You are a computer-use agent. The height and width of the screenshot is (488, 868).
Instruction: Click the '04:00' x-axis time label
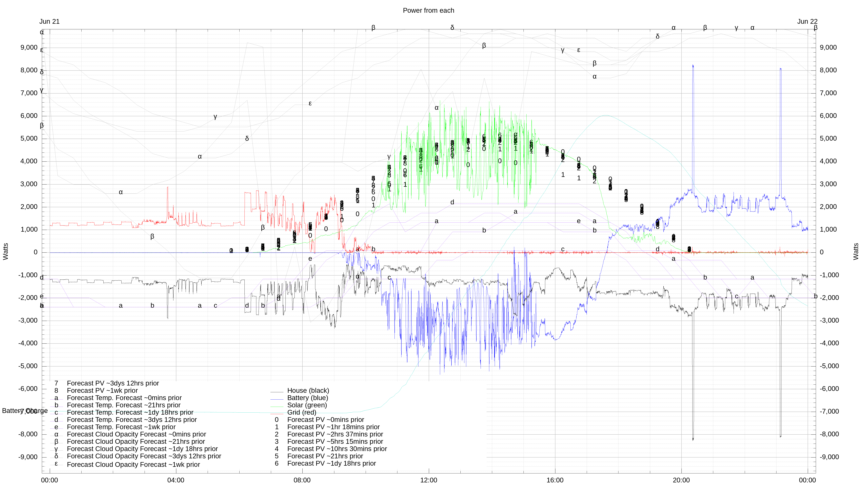click(176, 480)
